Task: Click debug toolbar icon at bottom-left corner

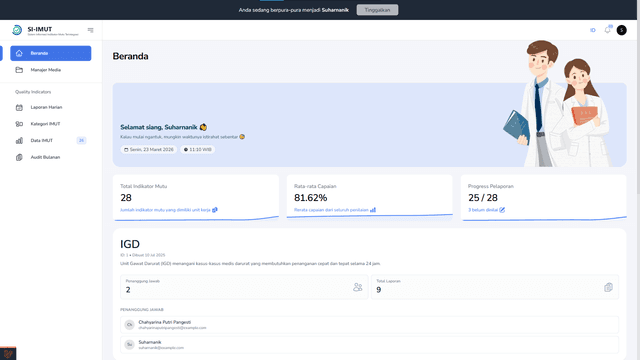Action: [x=8, y=354]
